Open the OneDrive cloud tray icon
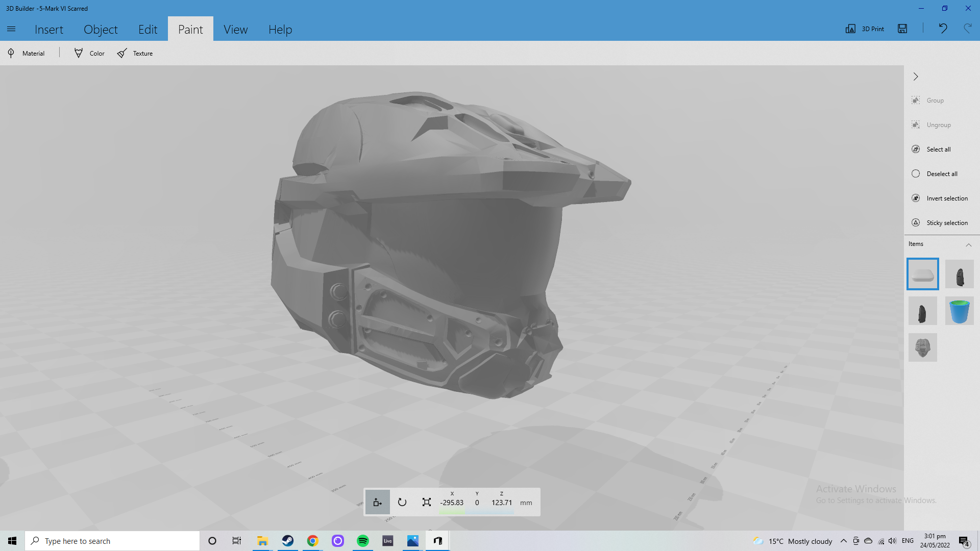This screenshot has height=551, width=980. click(x=868, y=541)
